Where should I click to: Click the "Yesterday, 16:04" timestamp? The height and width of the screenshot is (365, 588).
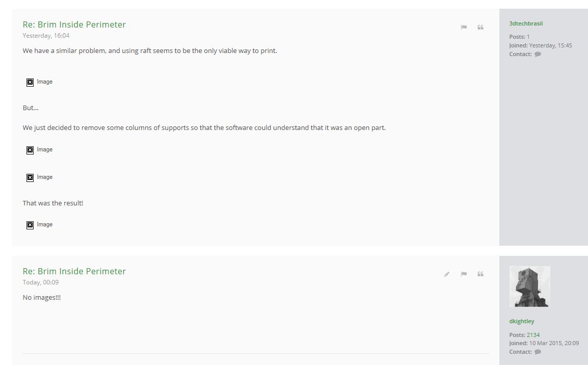[x=46, y=36]
